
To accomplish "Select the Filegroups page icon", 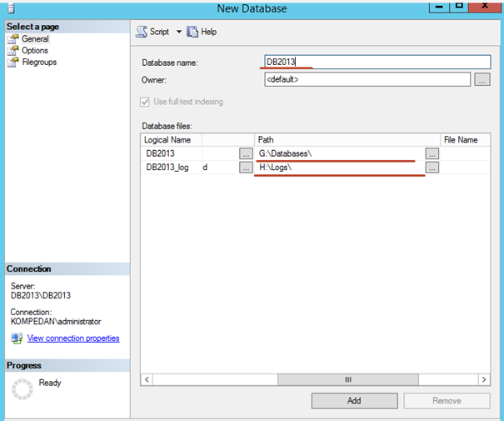I will click(x=12, y=63).
